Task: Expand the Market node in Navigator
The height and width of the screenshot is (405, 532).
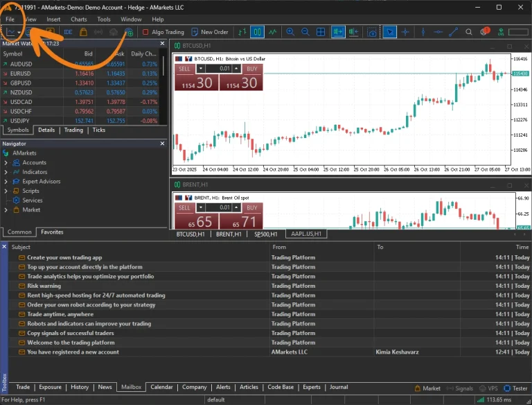Action: tap(6, 210)
